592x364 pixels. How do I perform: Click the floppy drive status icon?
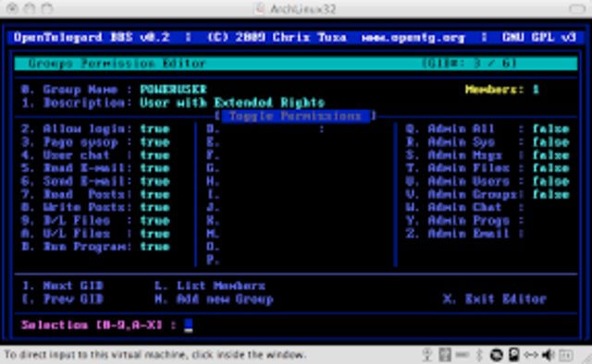pos(445,355)
